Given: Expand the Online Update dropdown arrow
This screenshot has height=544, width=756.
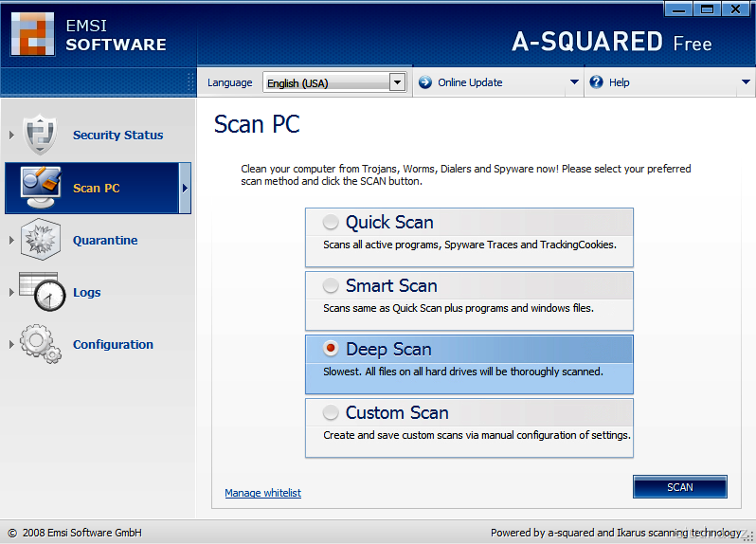Looking at the screenshot, I should (574, 82).
